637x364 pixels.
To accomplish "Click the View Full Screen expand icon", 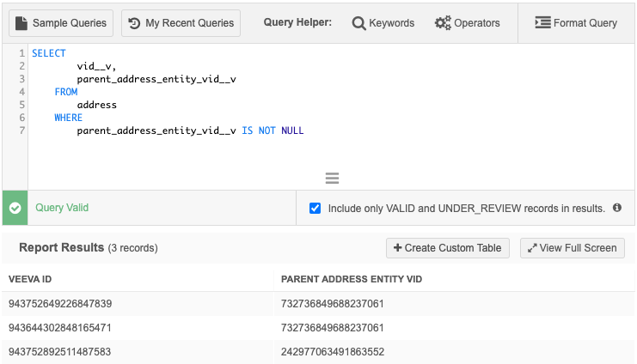I will pos(532,248).
